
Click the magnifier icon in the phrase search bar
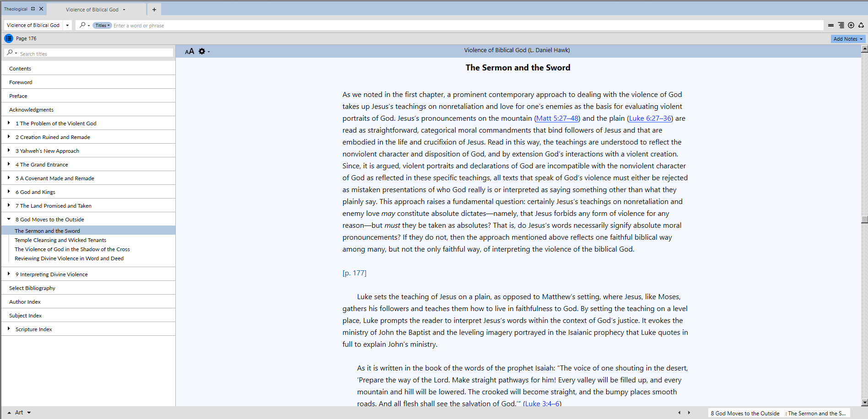click(82, 25)
